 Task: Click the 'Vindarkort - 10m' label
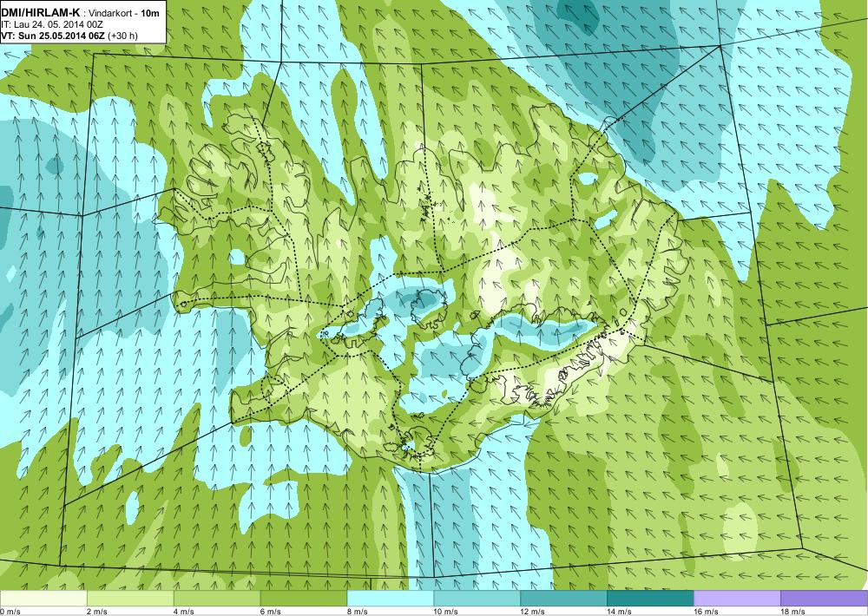pos(125,13)
